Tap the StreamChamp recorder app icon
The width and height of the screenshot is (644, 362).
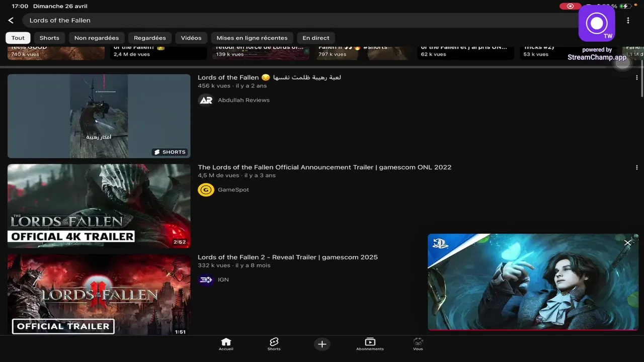click(597, 24)
